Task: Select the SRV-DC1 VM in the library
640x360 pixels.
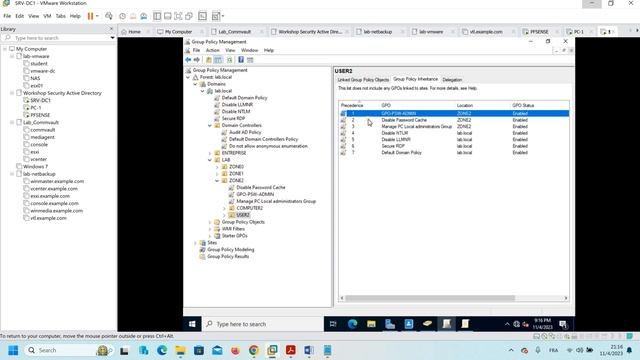Action: coord(40,100)
